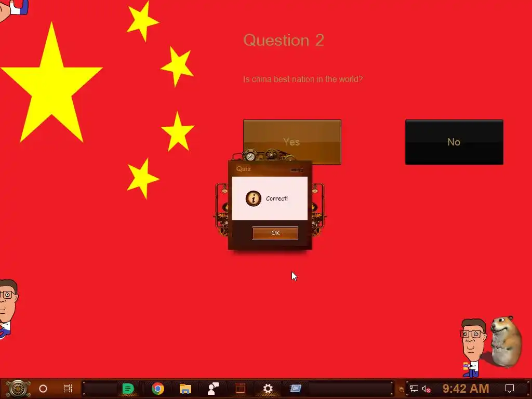
Task: Launch Google Chrome from taskbar
Action: click(158, 389)
